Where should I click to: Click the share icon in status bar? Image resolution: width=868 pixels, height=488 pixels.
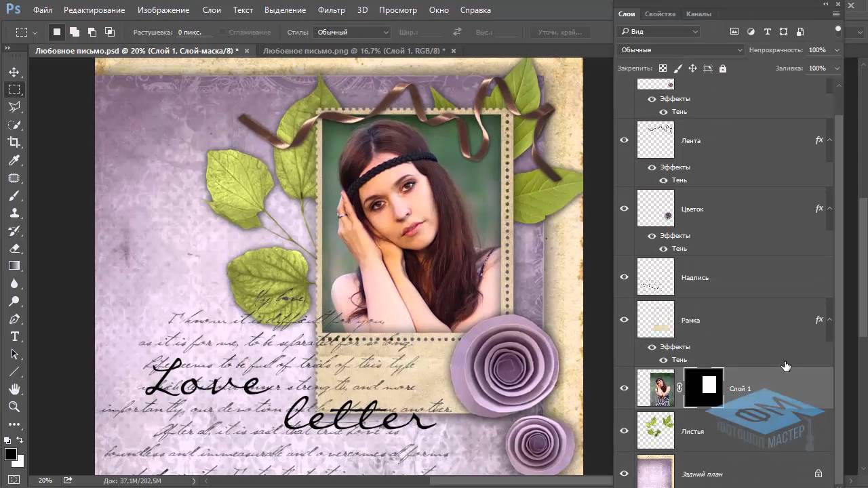pos(68,480)
